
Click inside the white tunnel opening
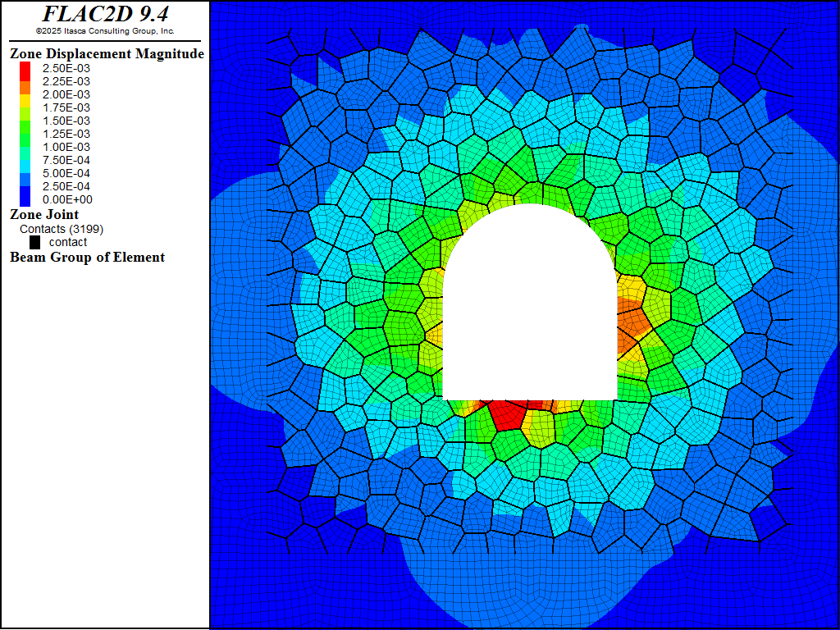pos(530,312)
